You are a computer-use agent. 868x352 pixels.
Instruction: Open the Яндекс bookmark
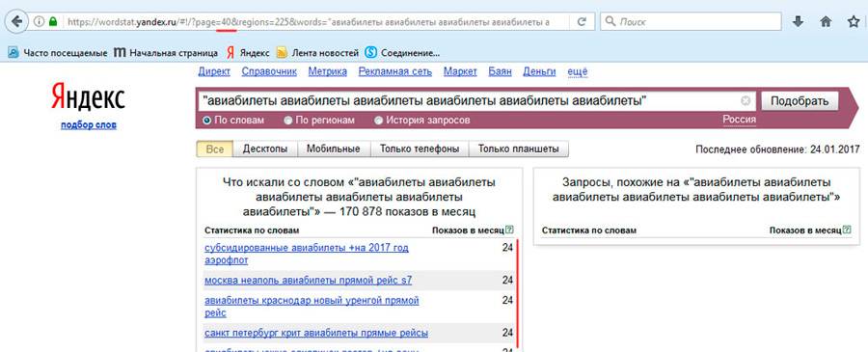248,53
